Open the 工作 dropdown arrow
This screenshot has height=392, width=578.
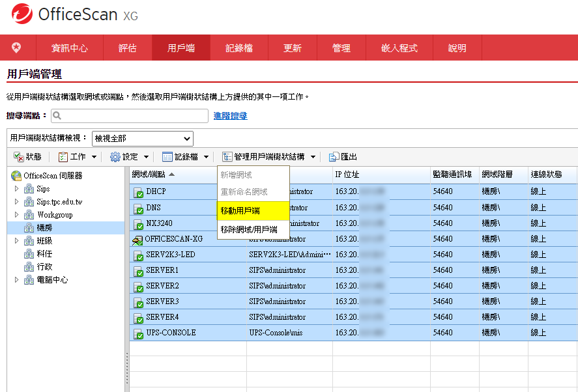[94, 157]
